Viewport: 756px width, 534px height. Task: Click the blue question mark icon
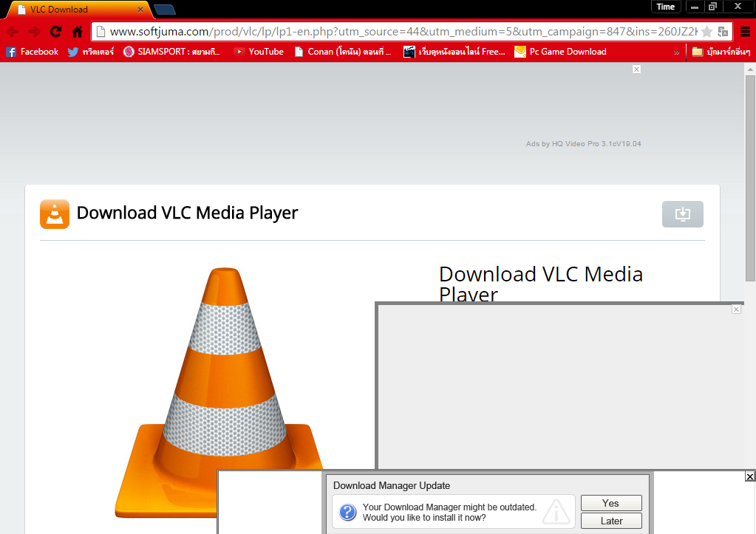point(347,512)
